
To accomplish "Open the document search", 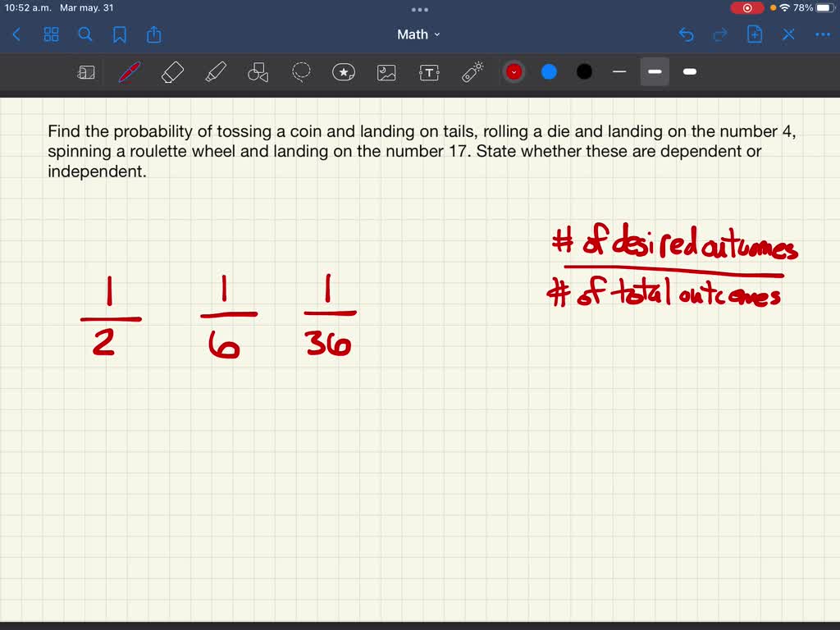I will pos(85,34).
